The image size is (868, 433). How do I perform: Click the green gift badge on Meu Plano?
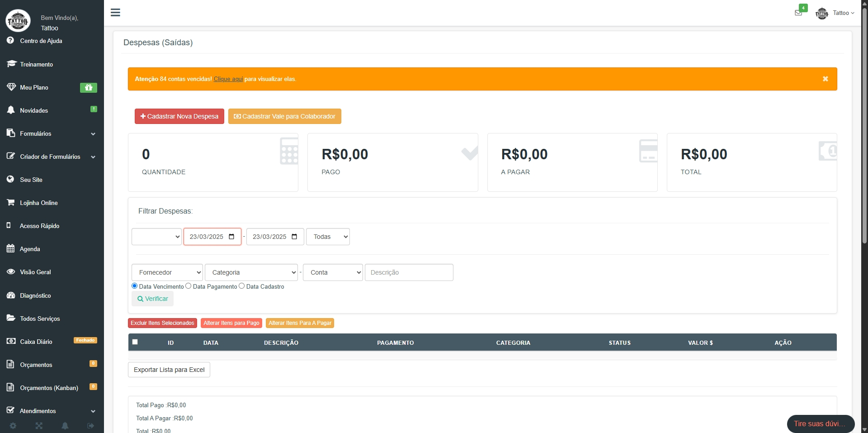89,87
